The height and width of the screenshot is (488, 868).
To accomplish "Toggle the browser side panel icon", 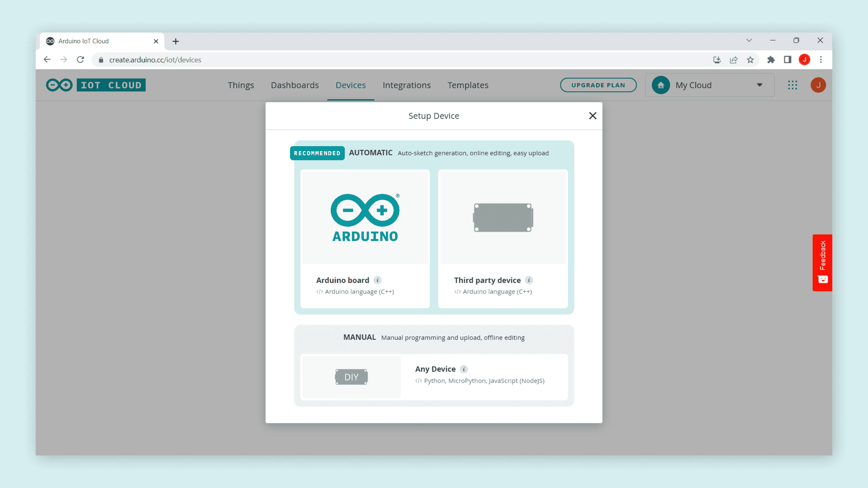I will click(x=787, y=60).
